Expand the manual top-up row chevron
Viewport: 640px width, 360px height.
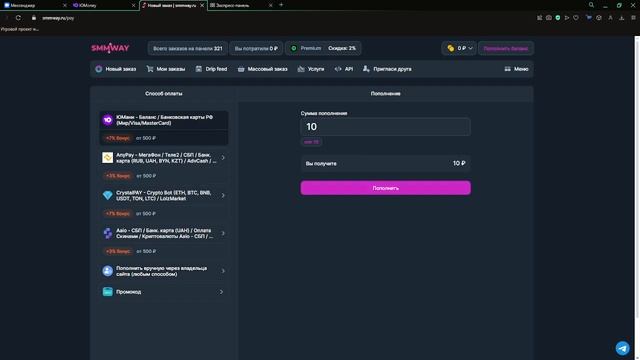(x=223, y=271)
